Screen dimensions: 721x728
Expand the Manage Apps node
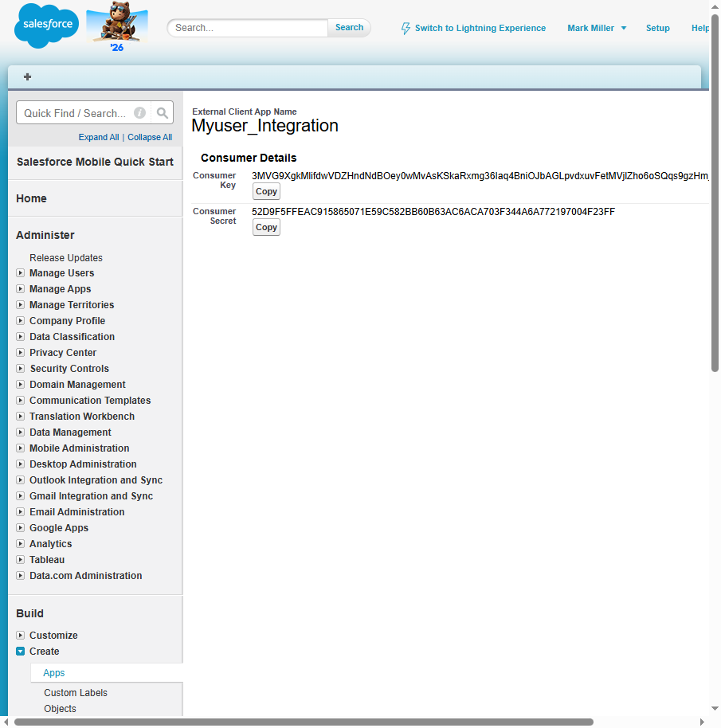(21, 289)
